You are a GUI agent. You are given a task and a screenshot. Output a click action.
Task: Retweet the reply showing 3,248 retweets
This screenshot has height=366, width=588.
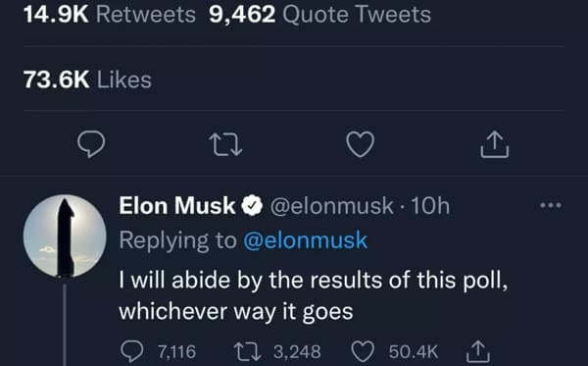click(x=277, y=351)
